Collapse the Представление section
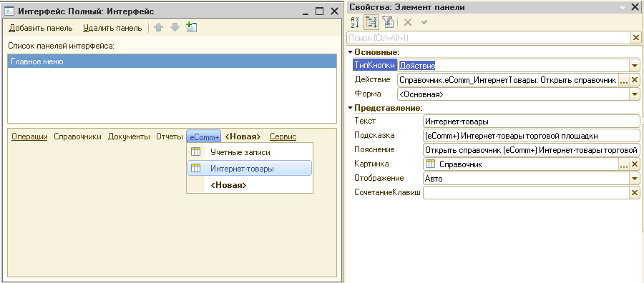This screenshot has height=283, width=644. point(351,109)
